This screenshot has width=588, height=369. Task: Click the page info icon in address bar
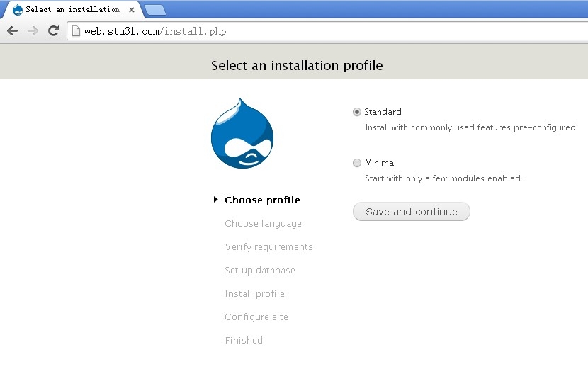(76, 31)
